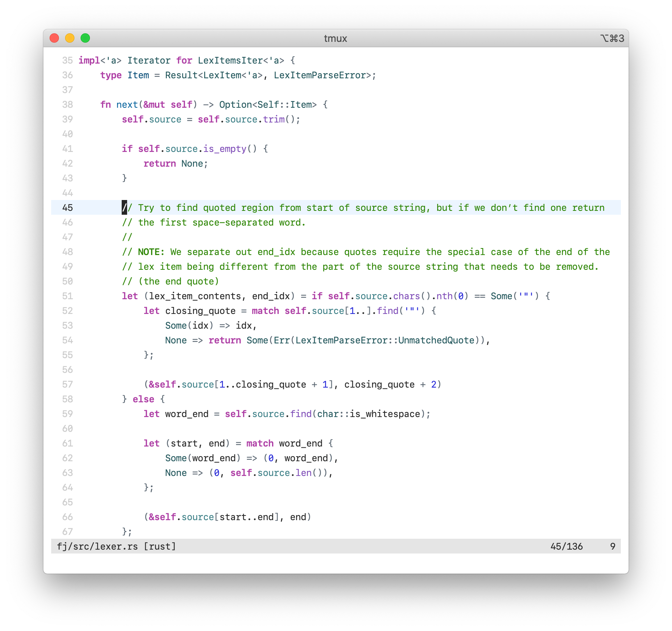Click the '45/136' line position indicator
This screenshot has width=672, height=631.
566,547
